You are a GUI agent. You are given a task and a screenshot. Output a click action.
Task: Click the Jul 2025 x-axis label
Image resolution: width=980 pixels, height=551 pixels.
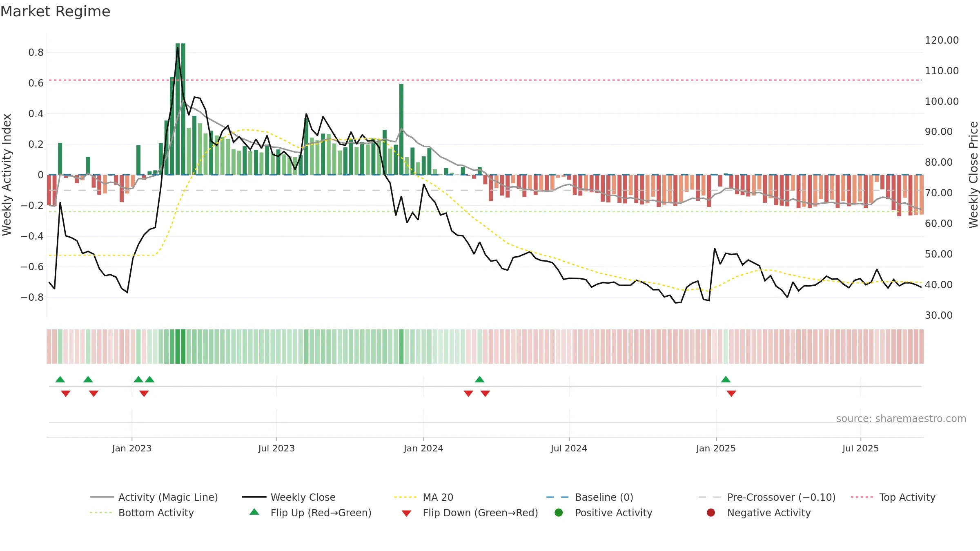click(x=860, y=448)
